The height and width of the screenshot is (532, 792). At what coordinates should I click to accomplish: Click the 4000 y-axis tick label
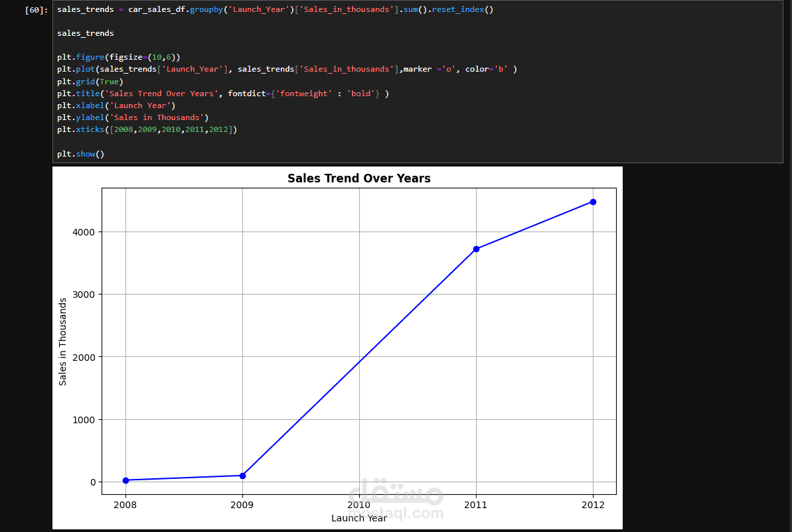84,232
